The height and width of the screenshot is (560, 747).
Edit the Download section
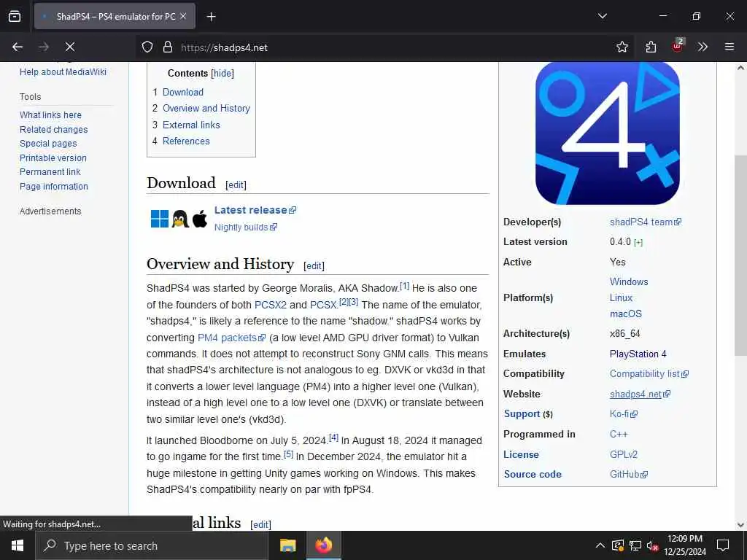(x=236, y=184)
